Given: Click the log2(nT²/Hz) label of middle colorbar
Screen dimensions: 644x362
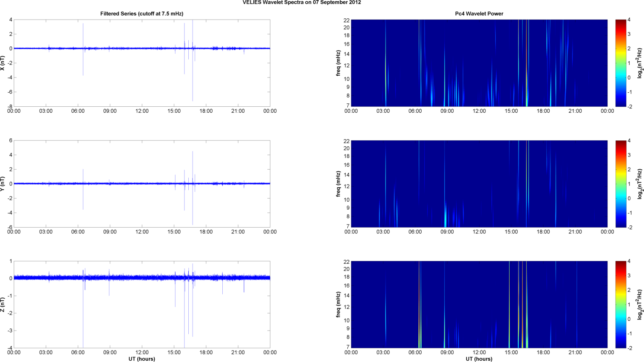Looking at the screenshot, I should (639, 184).
